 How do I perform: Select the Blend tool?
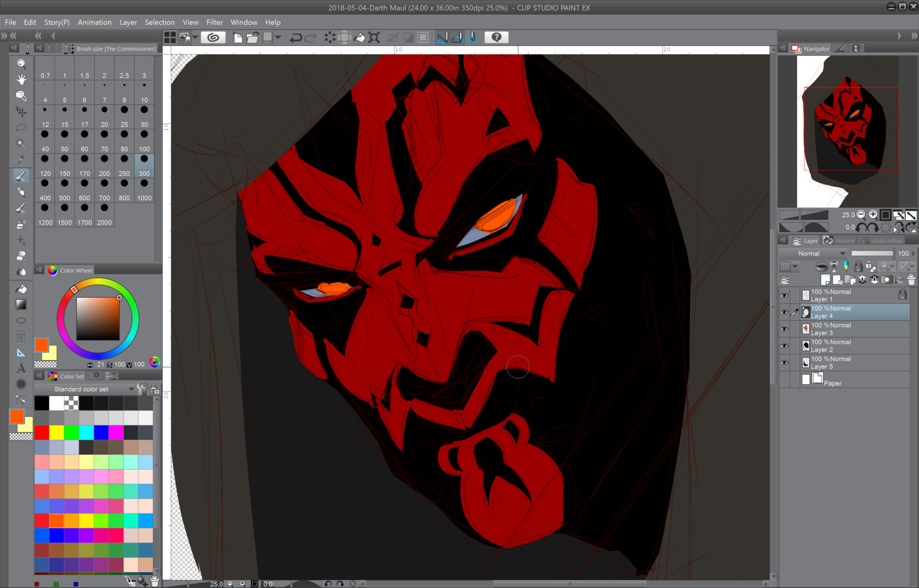(x=21, y=272)
